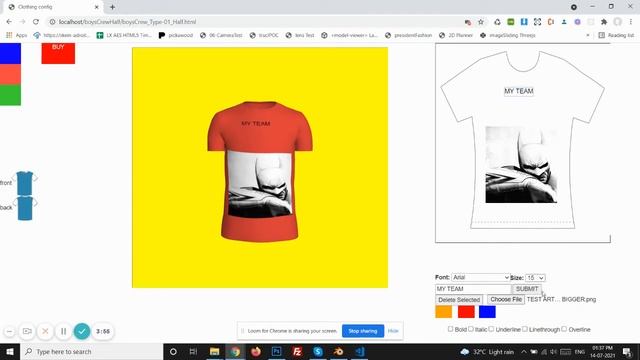Click the Choose File button
The height and width of the screenshot is (360, 640).
pyautogui.click(x=506, y=300)
